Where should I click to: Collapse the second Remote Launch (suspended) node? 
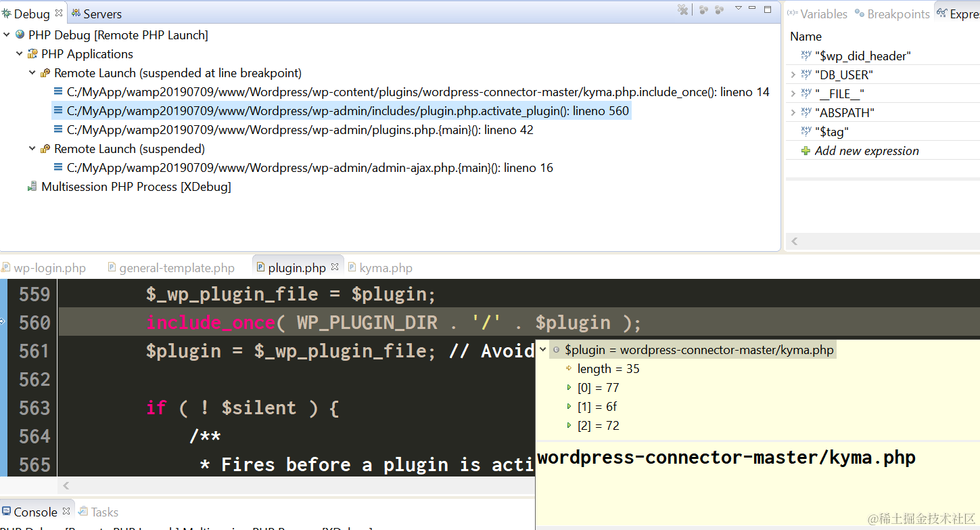point(32,148)
